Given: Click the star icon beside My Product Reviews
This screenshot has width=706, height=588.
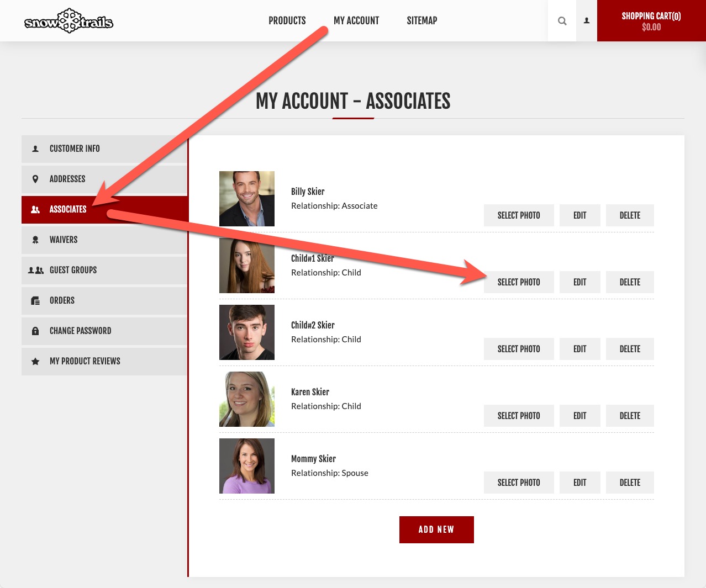Looking at the screenshot, I should tap(35, 362).
